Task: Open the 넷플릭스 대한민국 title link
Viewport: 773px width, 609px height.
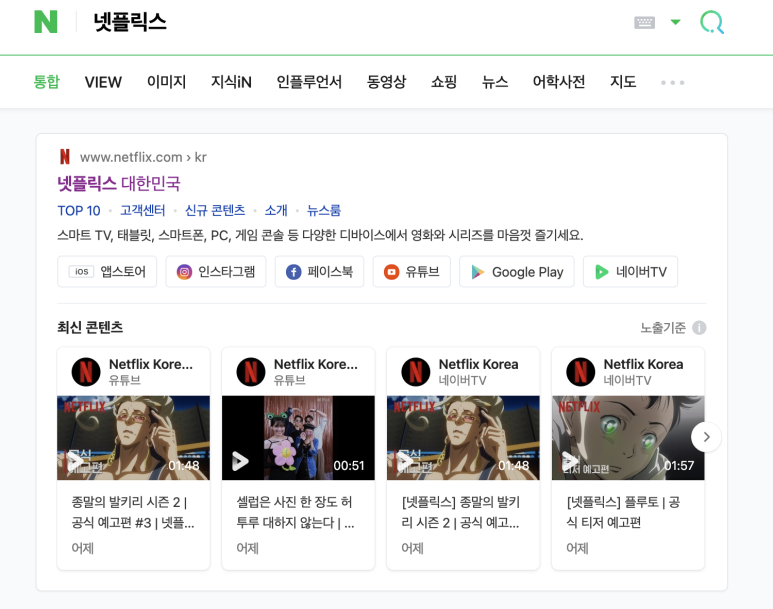Action: [x=119, y=183]
